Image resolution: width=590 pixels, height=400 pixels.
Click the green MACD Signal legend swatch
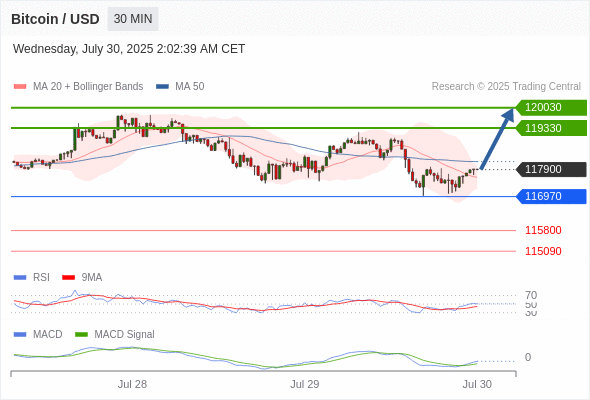pos(81,335)
